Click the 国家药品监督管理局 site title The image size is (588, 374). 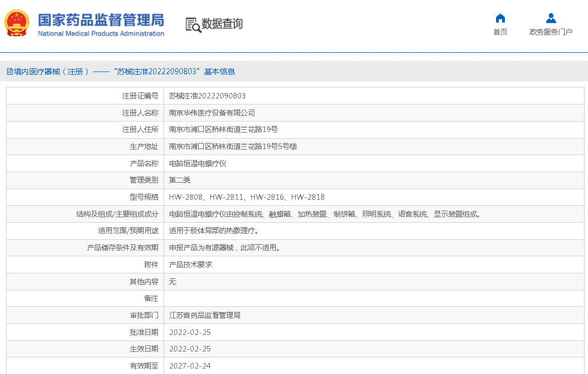[101, 20]
